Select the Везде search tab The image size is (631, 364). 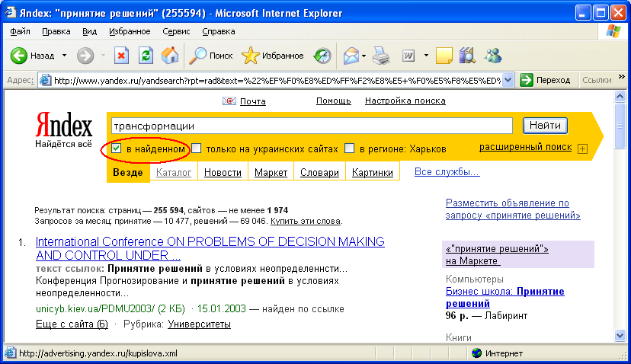coord(128,172)
